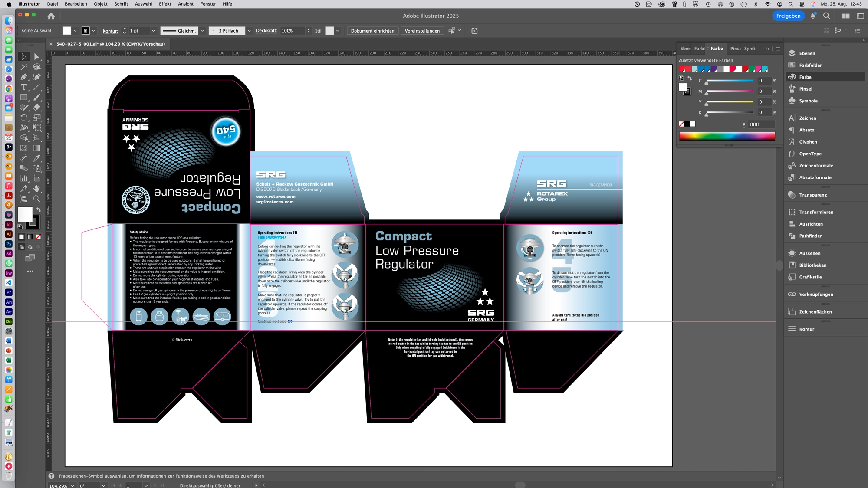Open the stroke weight dropdown
Image resolution: width=868 pixels, height=488 pixels.
153,31
